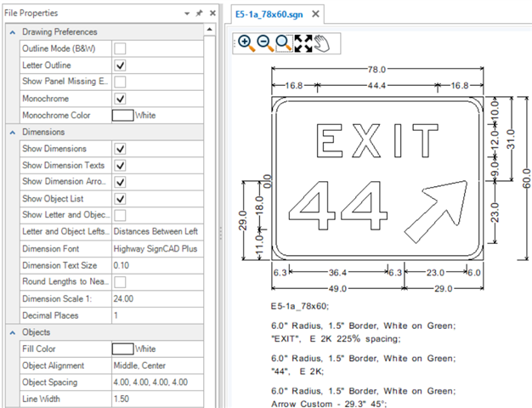Enable the Outline Mode (B&W) checkbox
This screenshot has height=408, width=532.
pyautogui.click(x=120, y=48)
